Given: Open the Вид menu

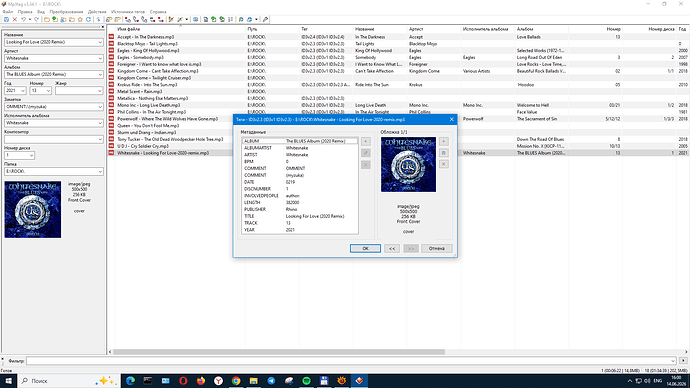Looking at the screenshot, I should coord(41,12).
